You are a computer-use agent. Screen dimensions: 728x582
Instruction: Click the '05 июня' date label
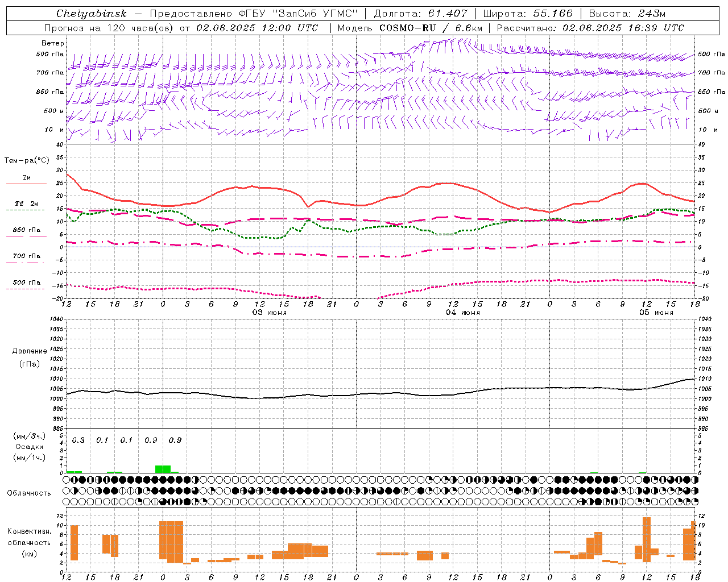(656, 313)
